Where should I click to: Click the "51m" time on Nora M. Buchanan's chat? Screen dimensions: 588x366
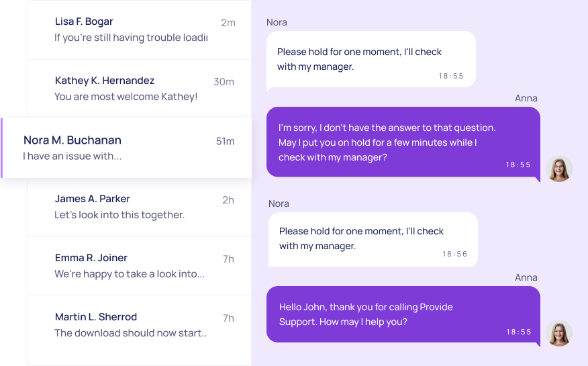click(225, 141)
